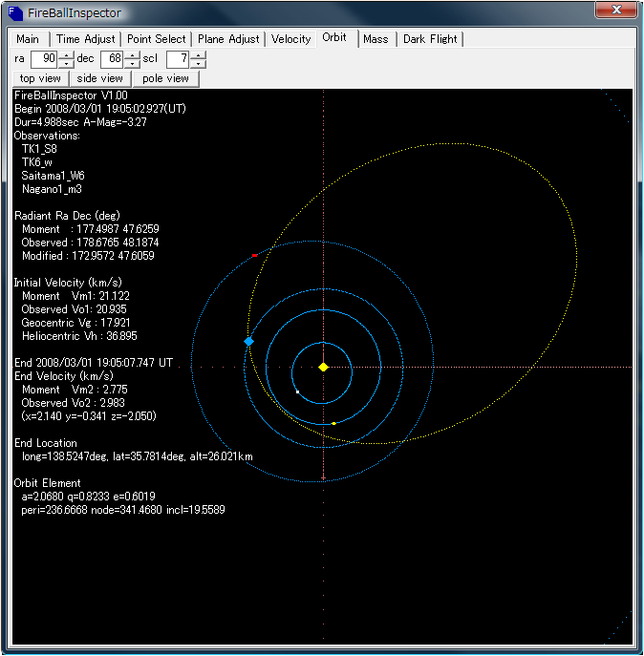Select the Orbit tab

pos(334,37)
